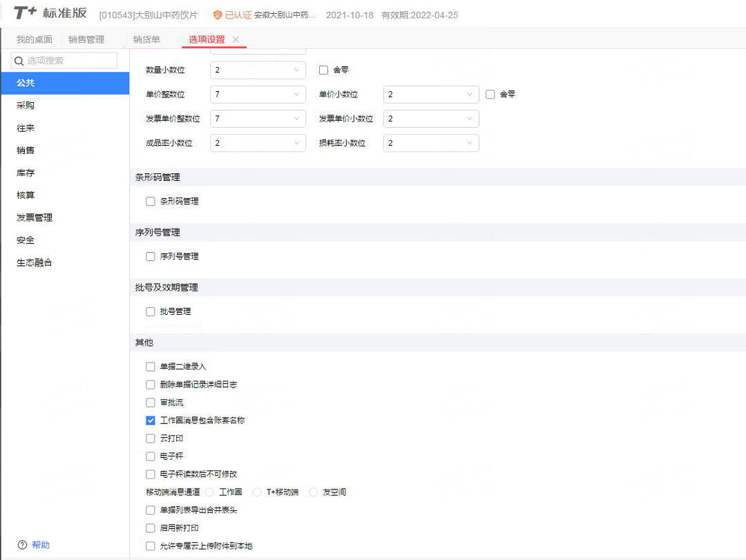Select 往来 in the sidebar
Viewport: 746px width, 560px height.
65,128
